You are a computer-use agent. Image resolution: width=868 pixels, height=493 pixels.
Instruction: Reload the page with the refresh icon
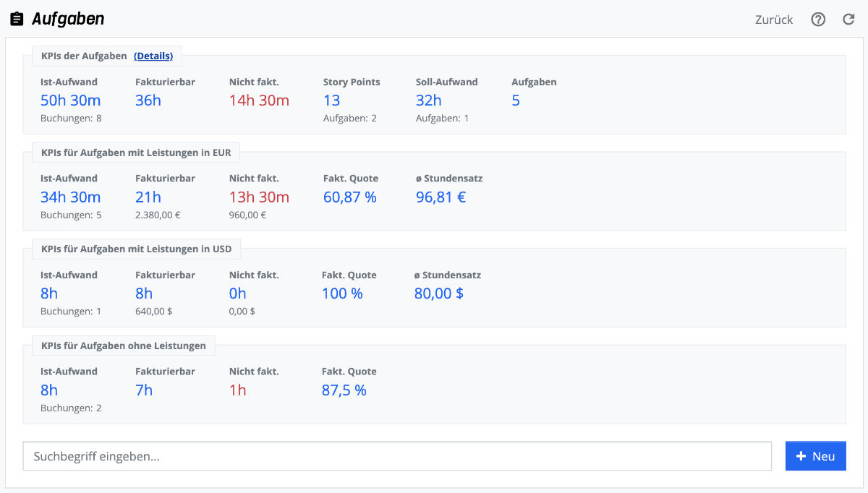[848, 20]
